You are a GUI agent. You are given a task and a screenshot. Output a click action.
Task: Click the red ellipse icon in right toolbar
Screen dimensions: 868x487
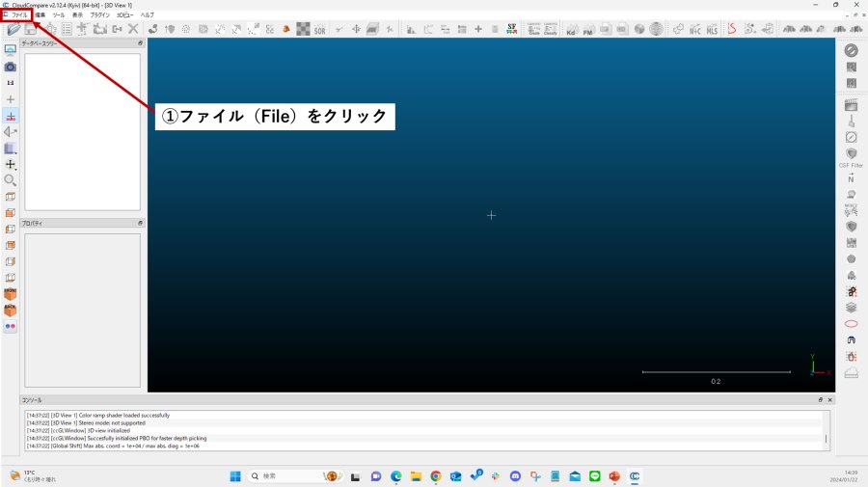pos(851,324)
